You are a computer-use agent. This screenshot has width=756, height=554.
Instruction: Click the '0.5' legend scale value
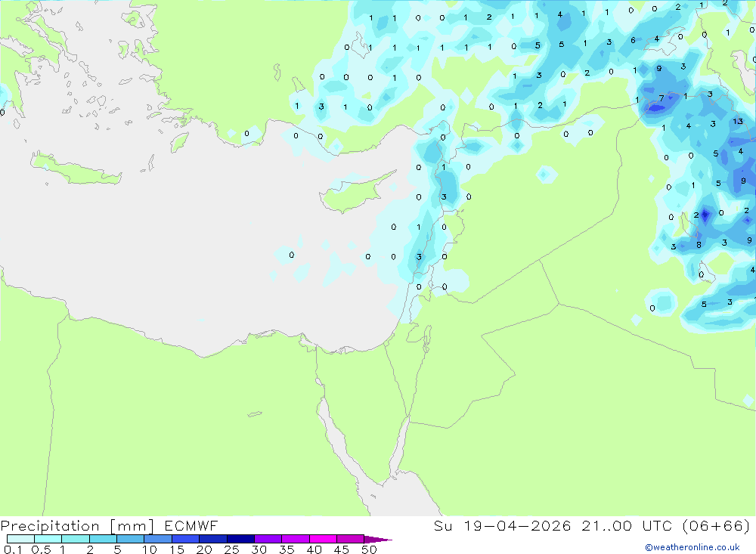pyautogui.click(x=41, y=549)
